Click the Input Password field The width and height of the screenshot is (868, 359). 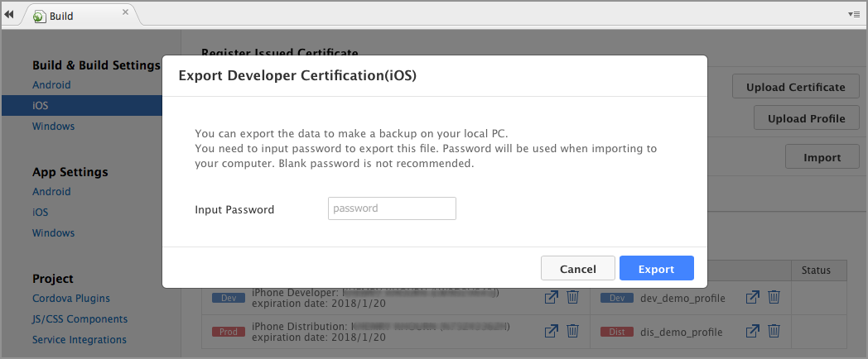click(392, 208)
